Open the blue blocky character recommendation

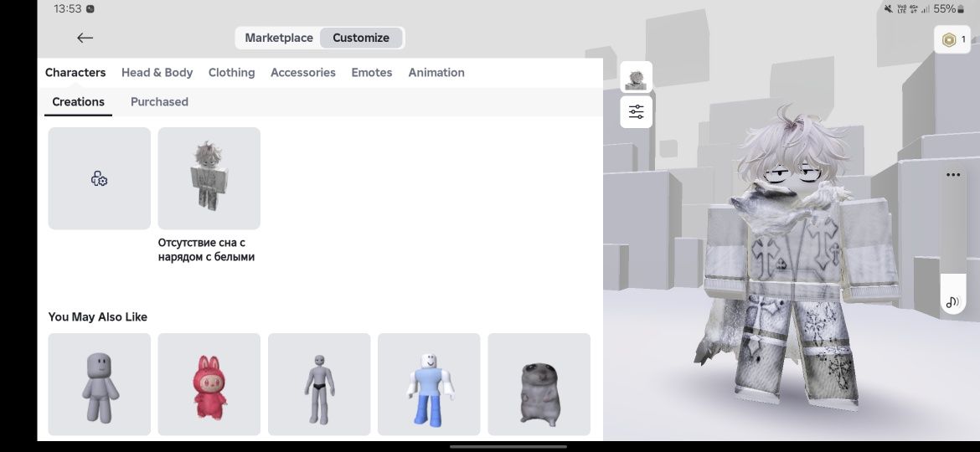click(429, 384)
